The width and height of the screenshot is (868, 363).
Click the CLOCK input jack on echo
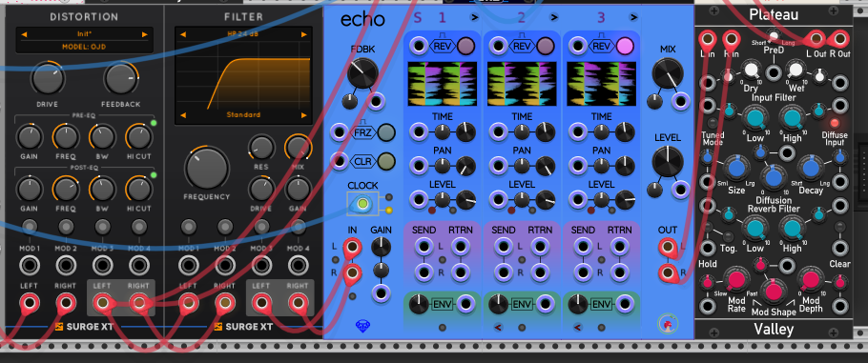pyautogui.click(x=362, y=204)
